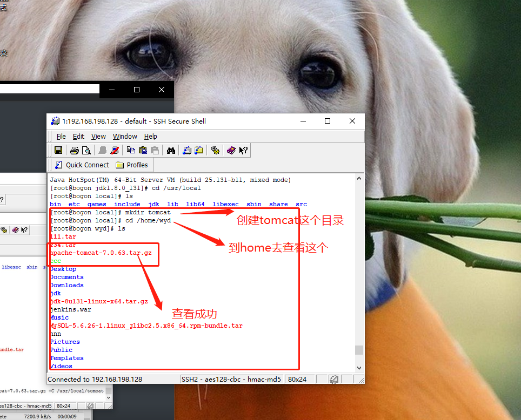Click the terminal vertical scrollbar thumb

pos(359,350)
